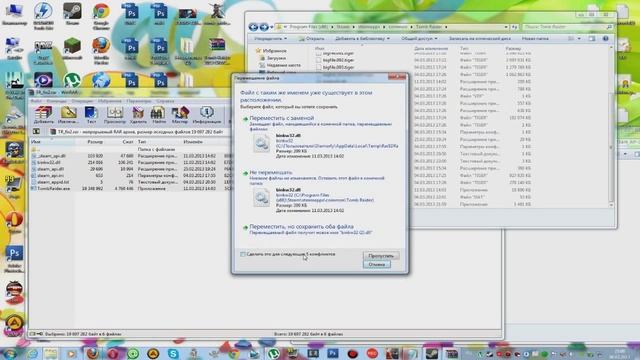640x360 pixels.
Task: Click the Explorer Forward navigation arrow
Action: click(264, 27)
